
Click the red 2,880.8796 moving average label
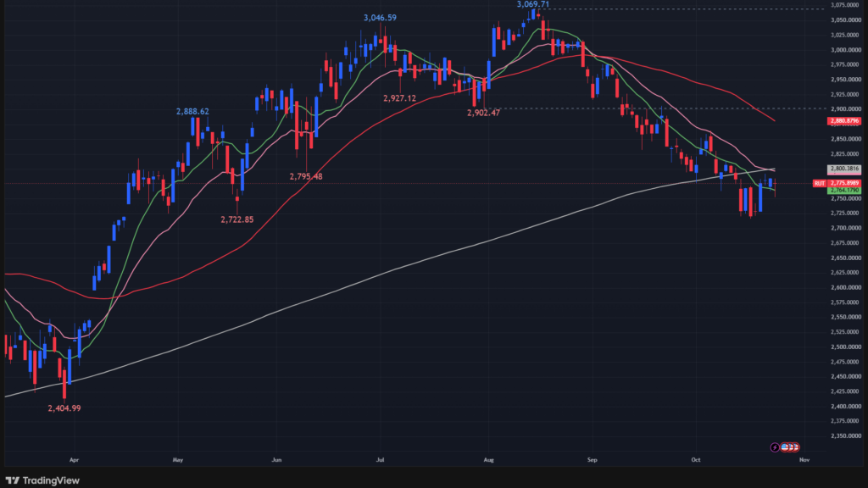tap(844, 120)
